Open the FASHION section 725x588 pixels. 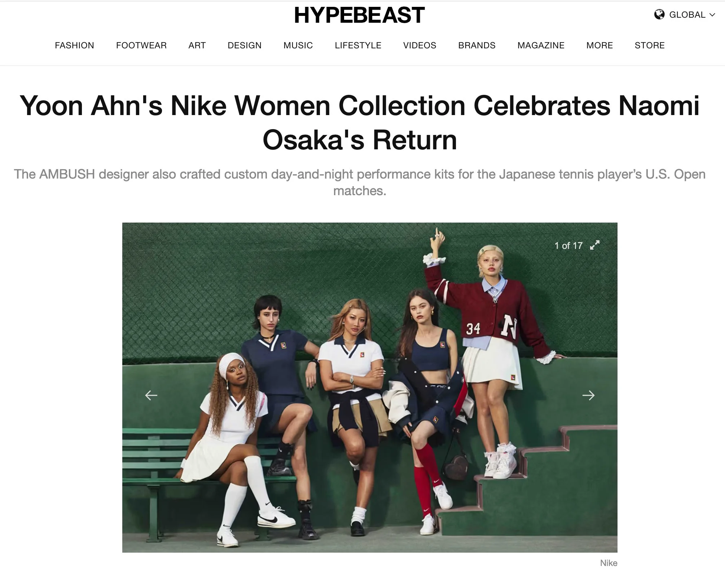tap(74, 45)
